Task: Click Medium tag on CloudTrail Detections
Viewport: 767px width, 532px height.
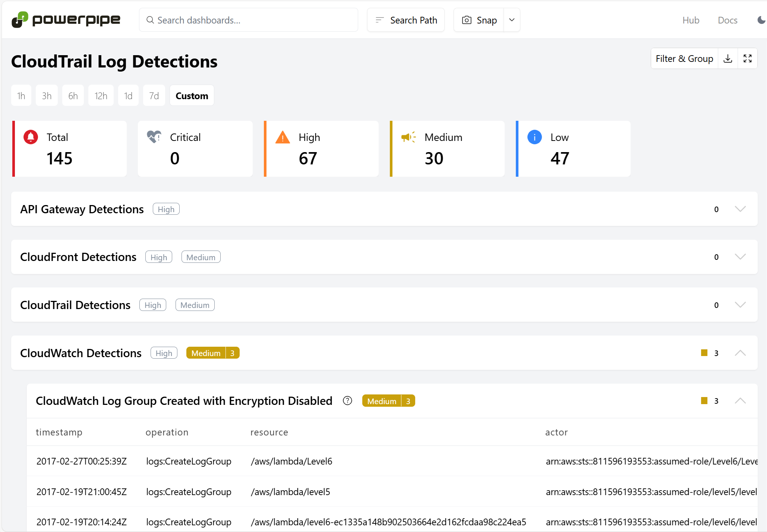Action: [x=195, y=305]
